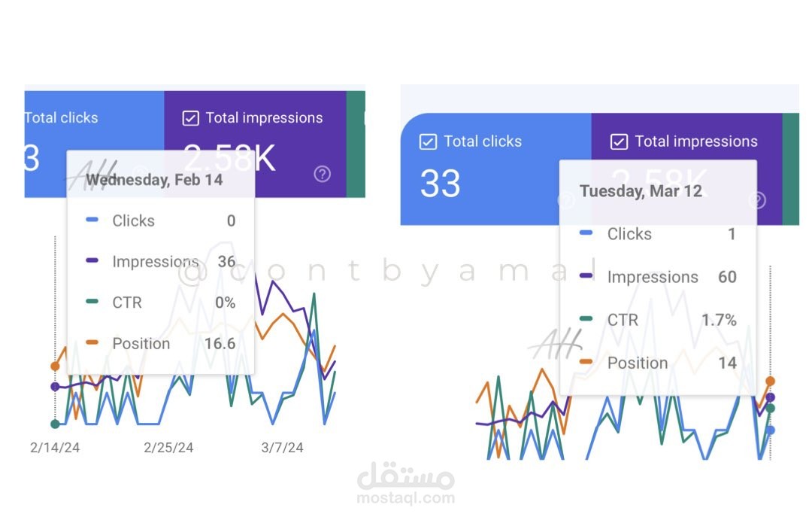
Task: Click the help icon on right Total clicks card
Action: [566, 200]
